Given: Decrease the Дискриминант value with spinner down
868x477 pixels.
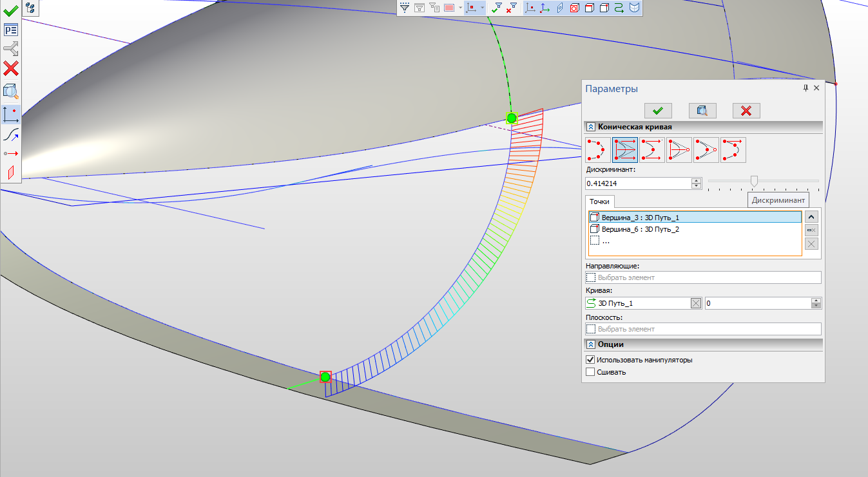Looking at the screenshot, I should (x=696, y=187).
